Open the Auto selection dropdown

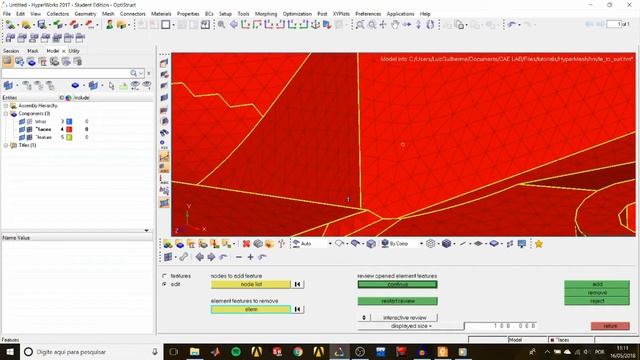coord(330,244)
